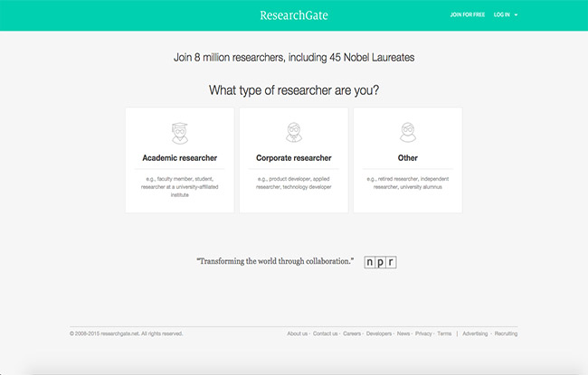This screenshot has width=588, height=375.
Task: Select the Academic researcher heading
Action: (180, 158)
